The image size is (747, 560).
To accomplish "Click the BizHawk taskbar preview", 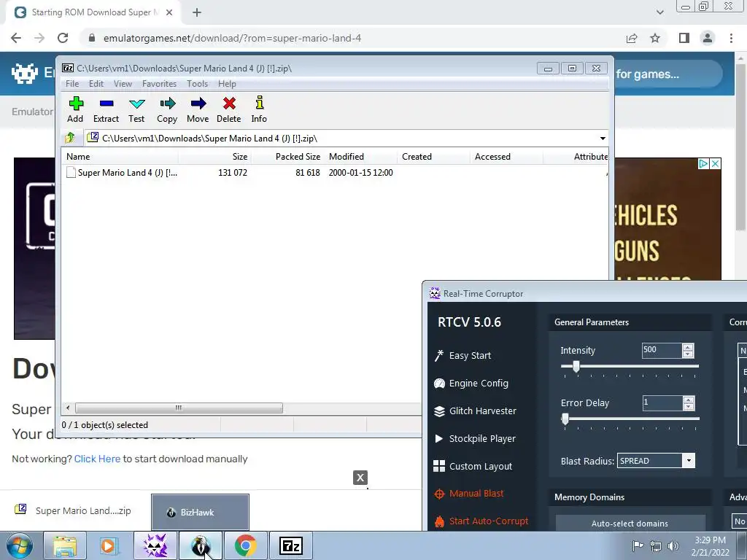I will (x=200, y=512).
